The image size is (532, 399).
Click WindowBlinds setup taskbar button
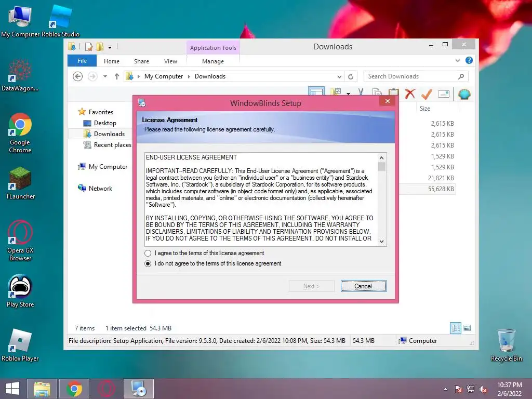[139, 389]
